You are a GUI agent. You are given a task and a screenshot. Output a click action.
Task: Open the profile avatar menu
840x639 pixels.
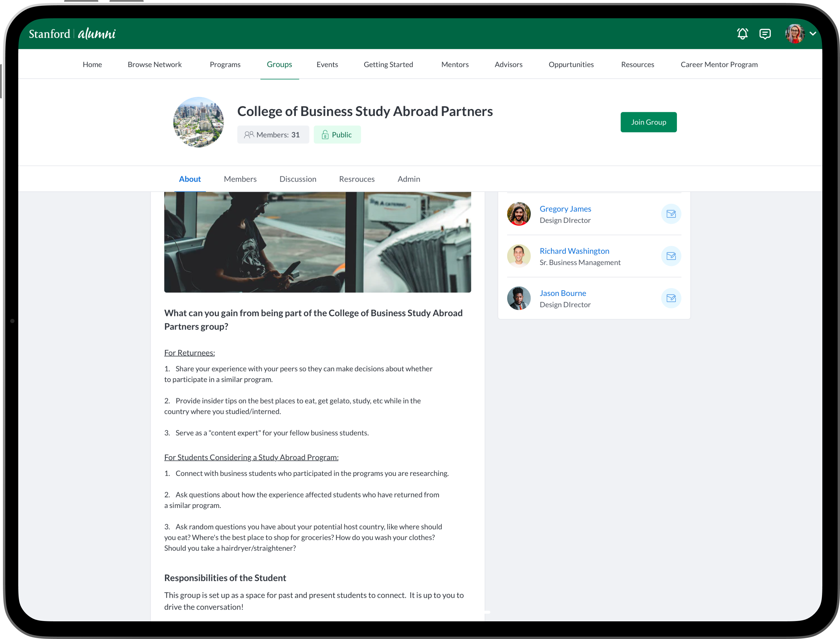click(795, 34)
